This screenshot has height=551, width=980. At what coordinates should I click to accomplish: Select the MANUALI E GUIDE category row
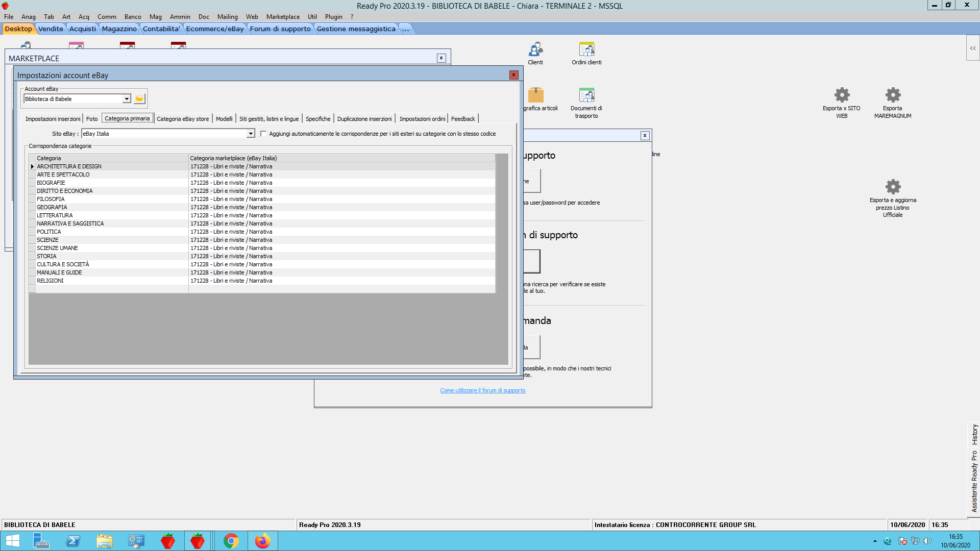click(262, 272)
